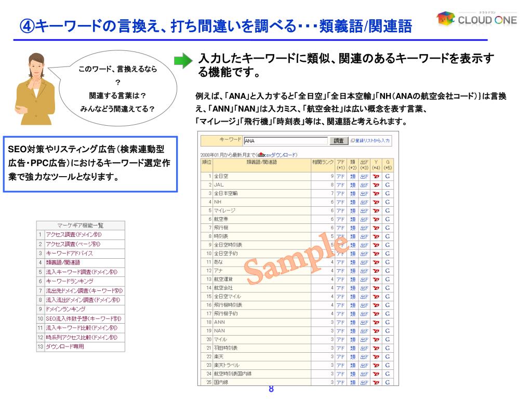
Task: Click the csvダウンロード link
Action: click(281, 155)
